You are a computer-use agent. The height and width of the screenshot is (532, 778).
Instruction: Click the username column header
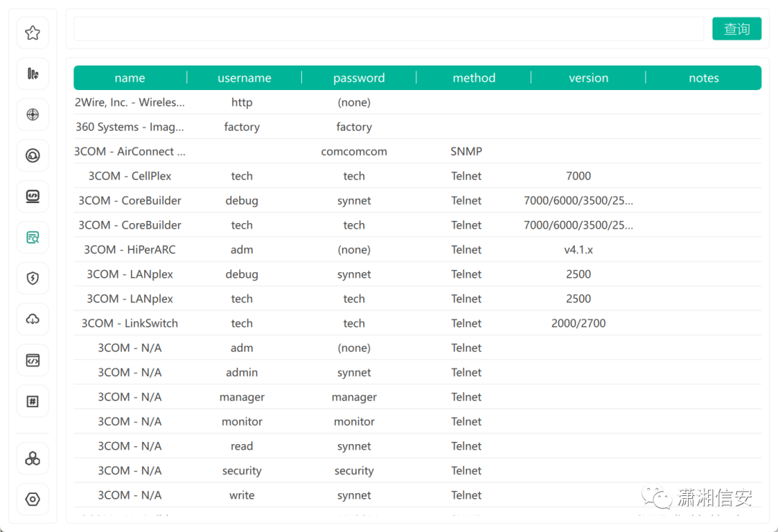tap(244, 78)
